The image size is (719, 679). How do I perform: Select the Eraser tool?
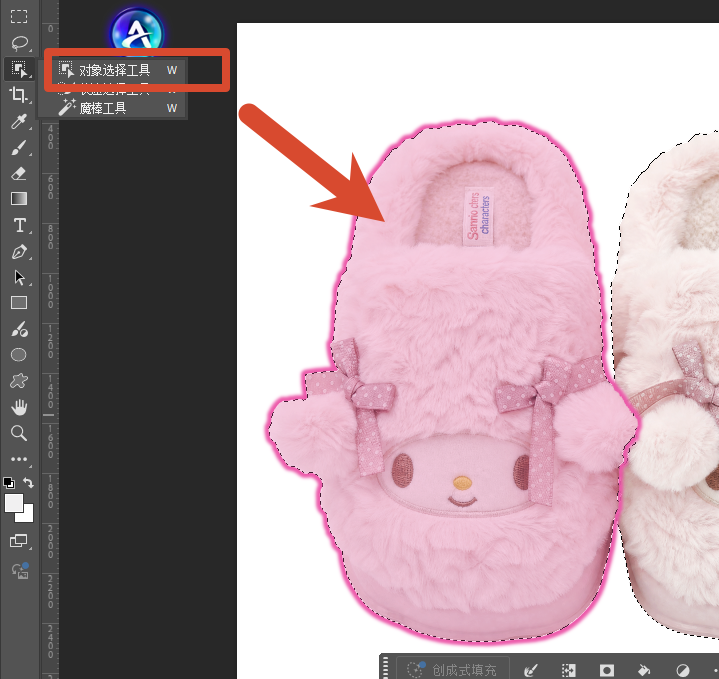click(x=19, y=173)
